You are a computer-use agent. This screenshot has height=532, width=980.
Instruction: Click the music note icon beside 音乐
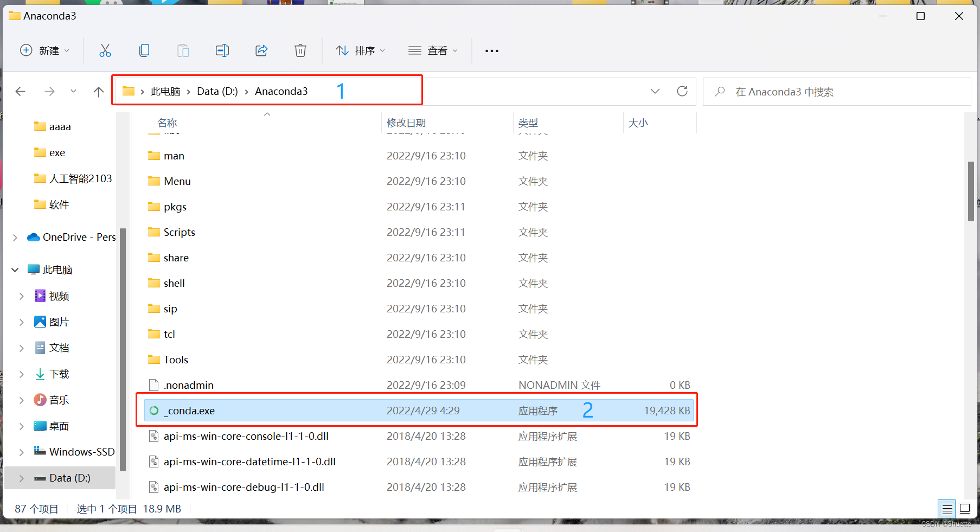point(40,400)
